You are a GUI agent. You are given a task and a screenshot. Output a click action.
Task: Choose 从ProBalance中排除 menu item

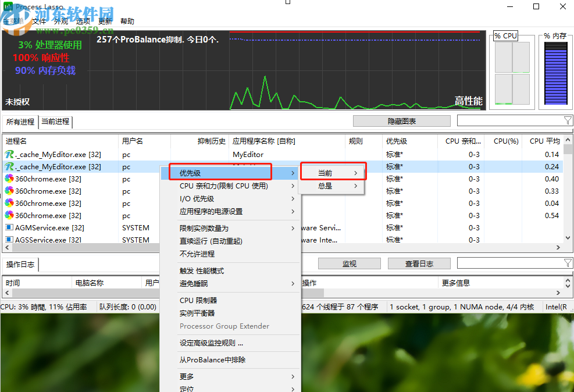click(231, 359)
